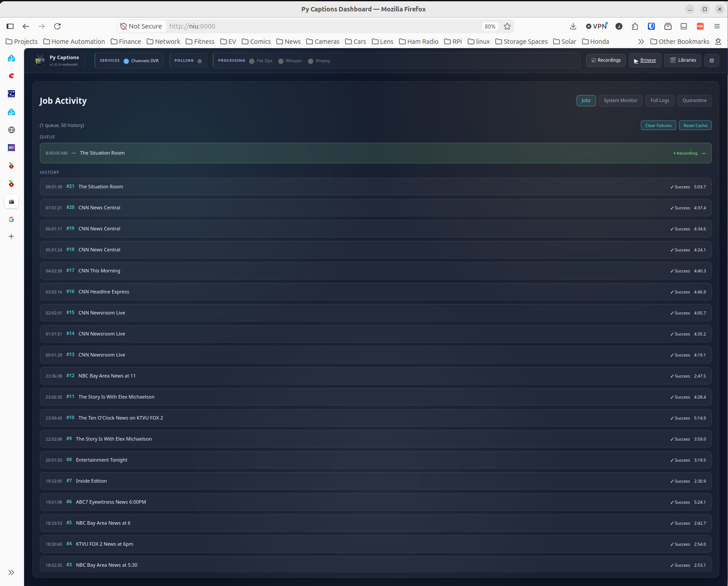Show more bookmarks with the double chevron

click(x=641, y=42)
